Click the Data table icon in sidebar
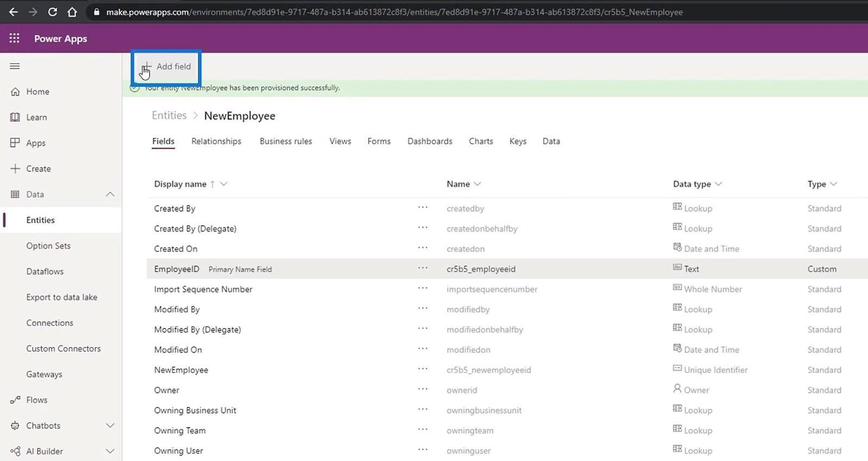 pyautogui.click(x=15, y=194)
